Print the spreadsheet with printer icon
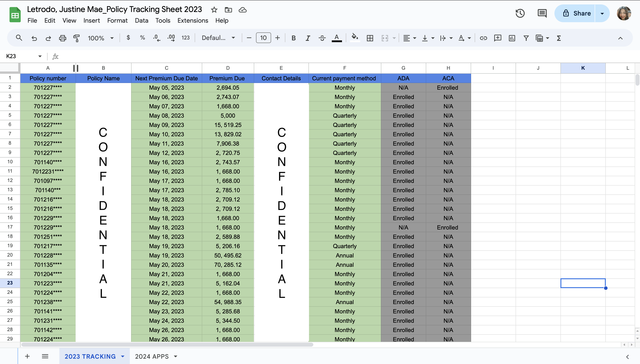Image resolution: width=640 pixels, height=364 pixels. click(63, 38)
